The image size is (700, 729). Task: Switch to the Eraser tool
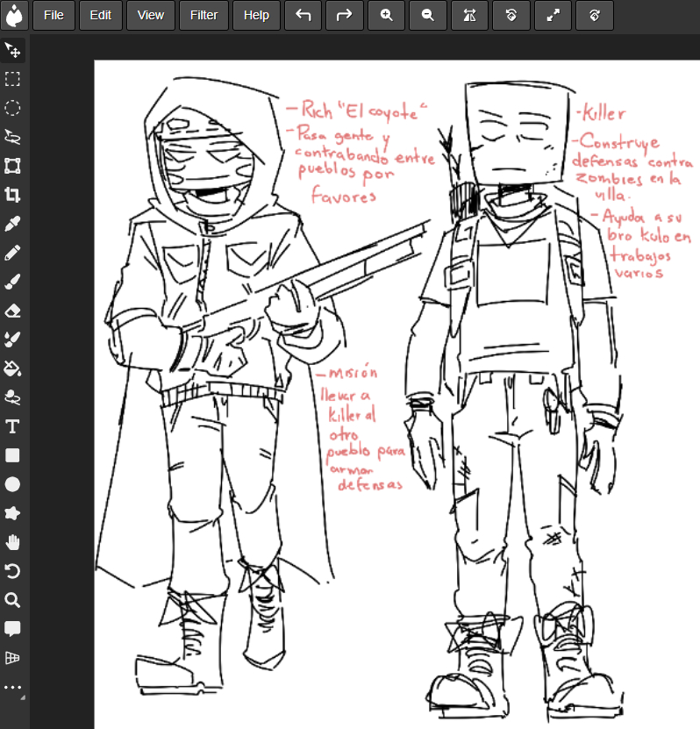12,311
